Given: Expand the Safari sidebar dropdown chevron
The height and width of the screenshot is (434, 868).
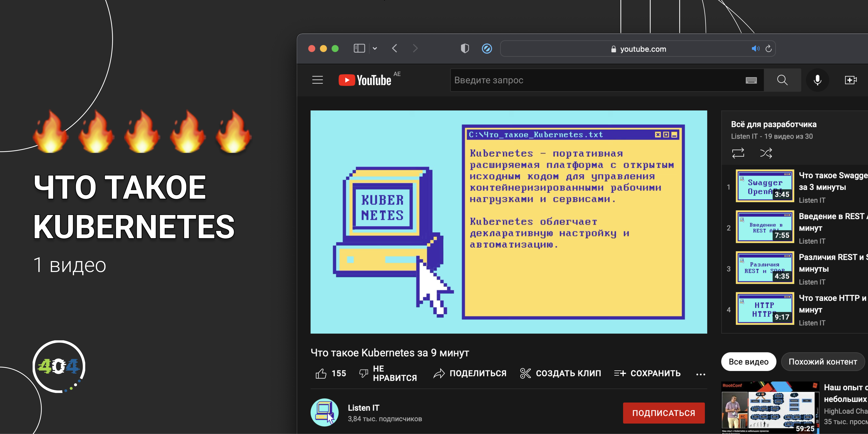Looking at the screenshot, I should click(x=375, y=49).
